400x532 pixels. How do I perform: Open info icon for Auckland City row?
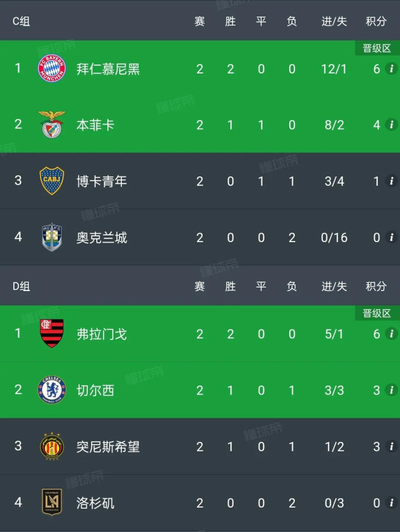click(x=391, y=238)
